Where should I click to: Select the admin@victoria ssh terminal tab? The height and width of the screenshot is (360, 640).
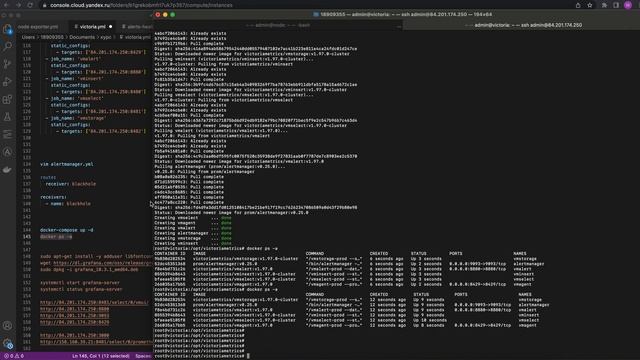tap(524, 25)
